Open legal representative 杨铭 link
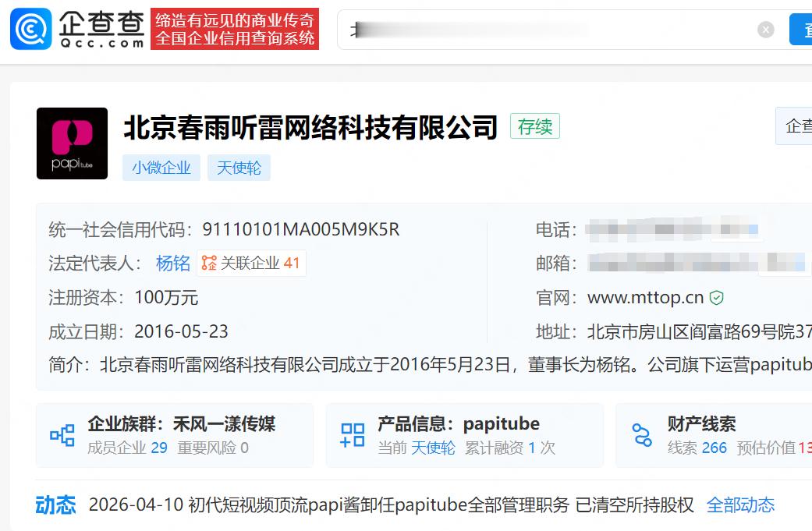Image resolution: width=812 pixels, height=531 pixels. [x=173, y=263]
